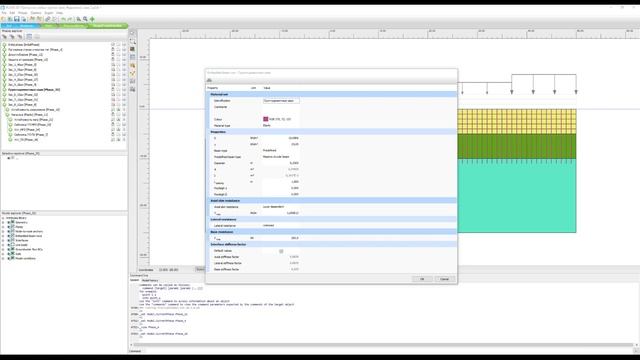Open the Material type dropdown showing Elastic

point(281,125)
